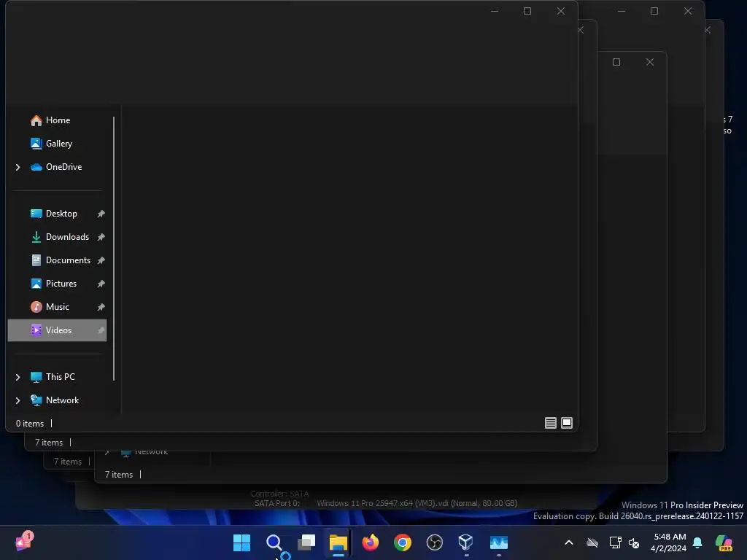Click the pin icon beside Music
This screenshot has width=747, height=560.
[101, 307]
